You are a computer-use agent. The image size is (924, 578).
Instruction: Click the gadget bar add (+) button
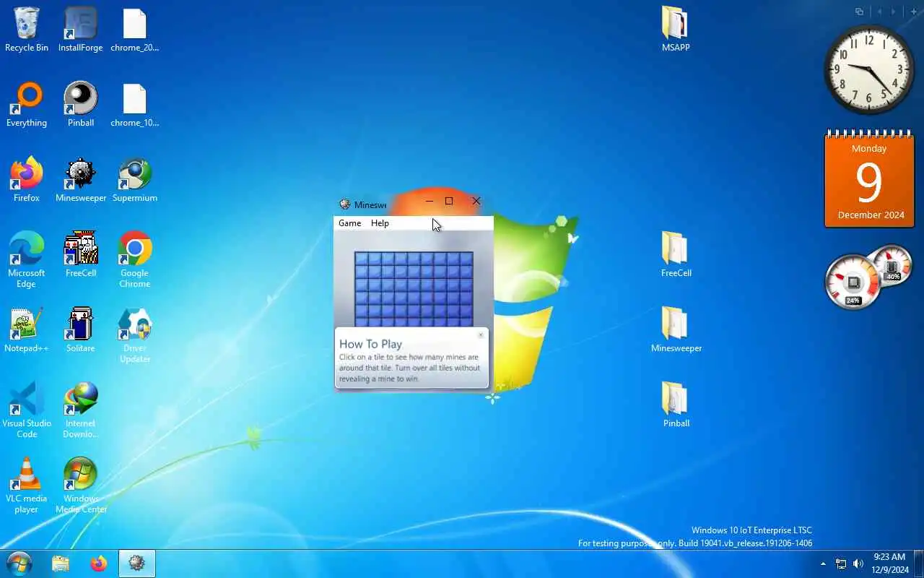tap(914, 12)
